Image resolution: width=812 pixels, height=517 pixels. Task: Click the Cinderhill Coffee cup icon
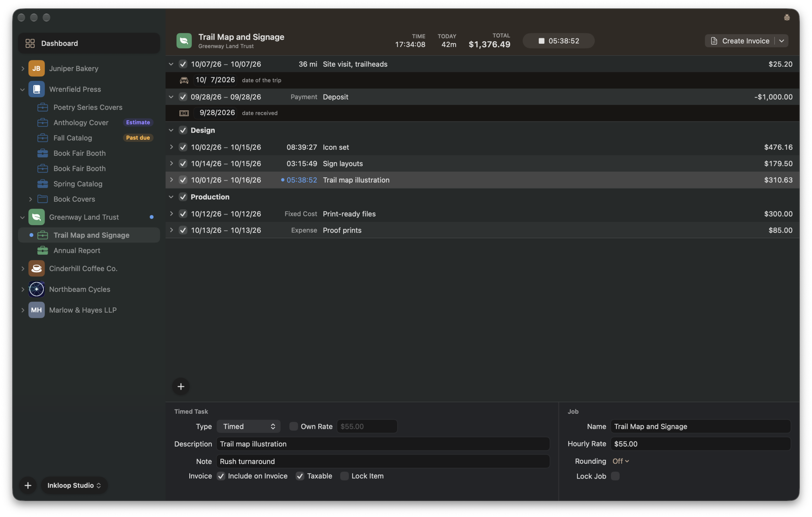click(x=36, y=268)
